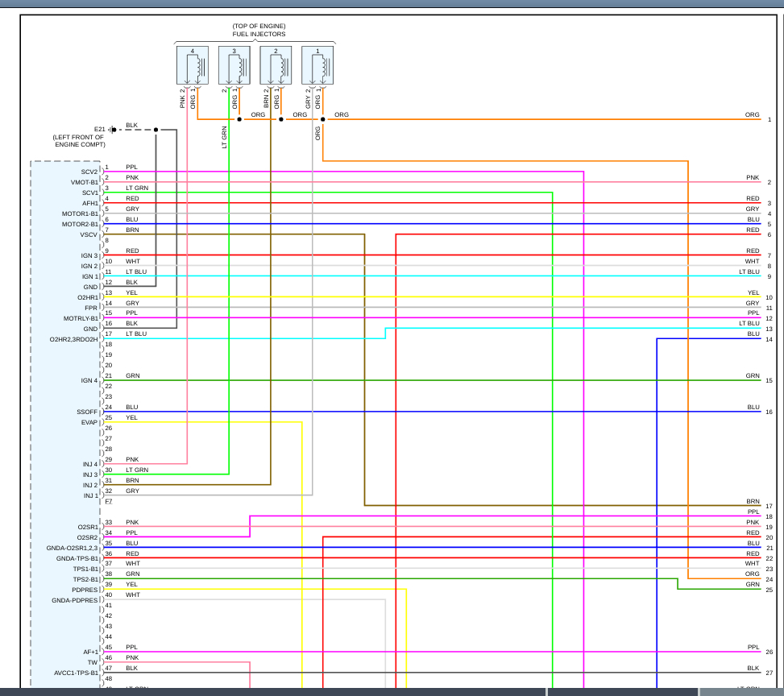The width and height of the screenshot is (784, 696).
Task: Click the E21 ground symbol
Action: tap(113, 129)
